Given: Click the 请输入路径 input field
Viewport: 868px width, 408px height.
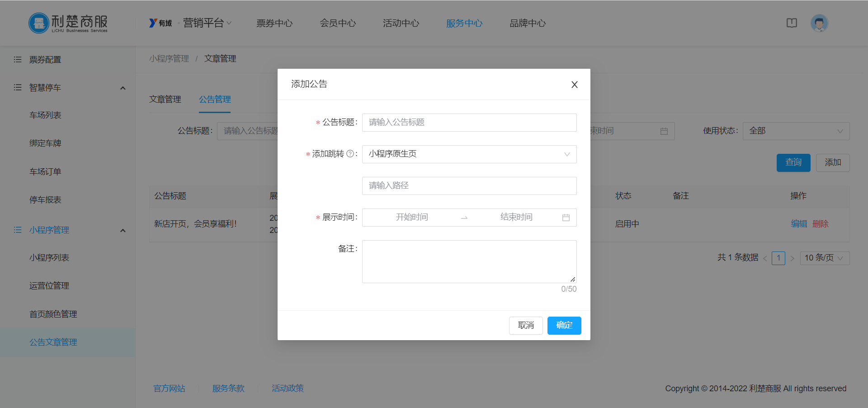Looking at the screenshot, I should (x=469, y=186).
